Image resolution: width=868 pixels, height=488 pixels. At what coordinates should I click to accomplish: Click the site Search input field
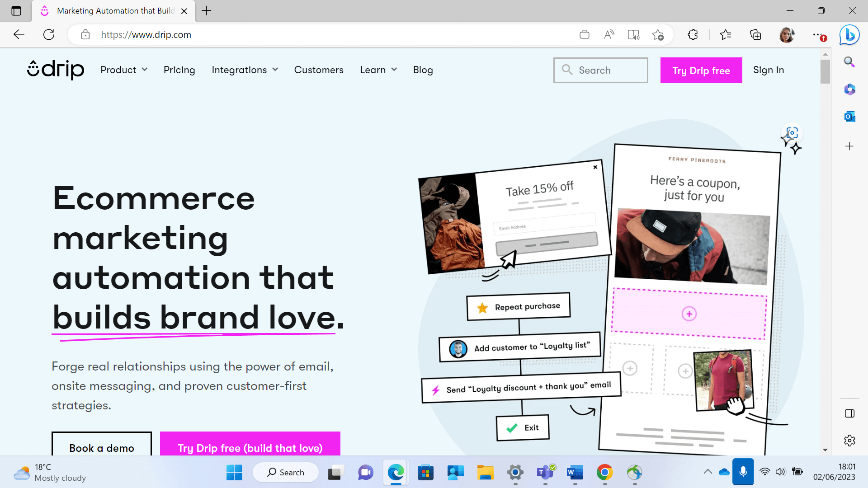600,70
